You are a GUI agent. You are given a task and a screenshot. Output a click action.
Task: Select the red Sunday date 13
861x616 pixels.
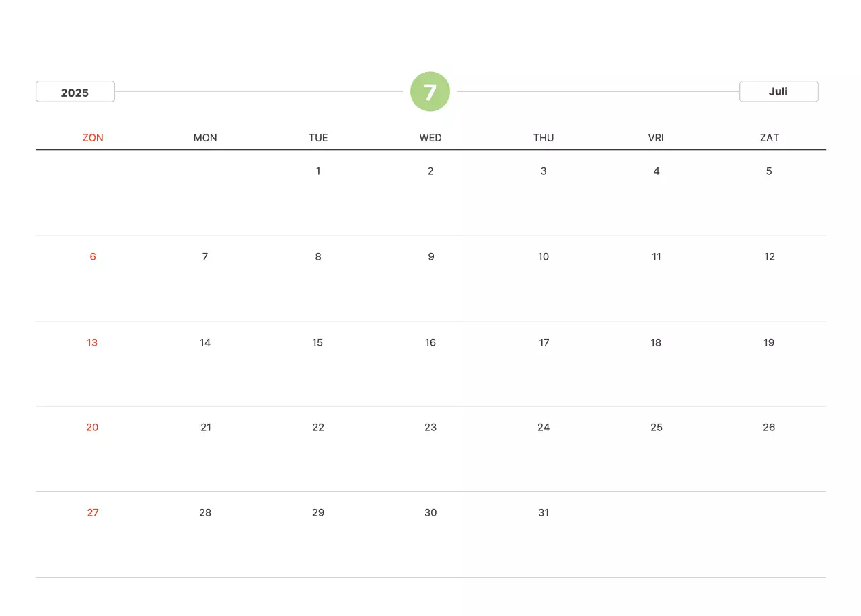coord(92,343)
